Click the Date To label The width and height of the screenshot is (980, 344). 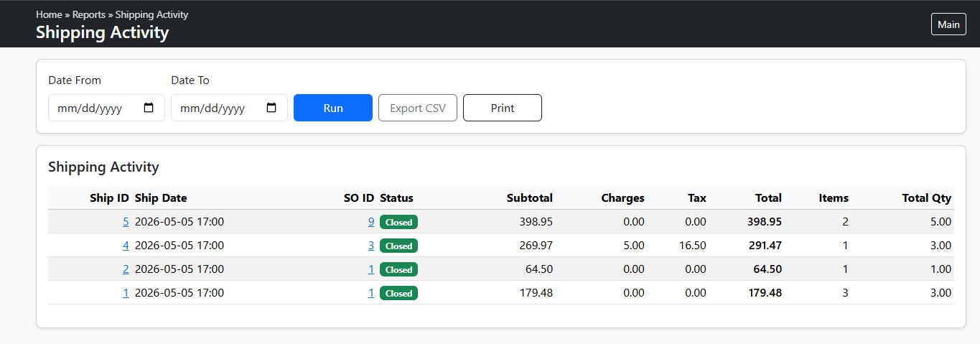[190, 80]
